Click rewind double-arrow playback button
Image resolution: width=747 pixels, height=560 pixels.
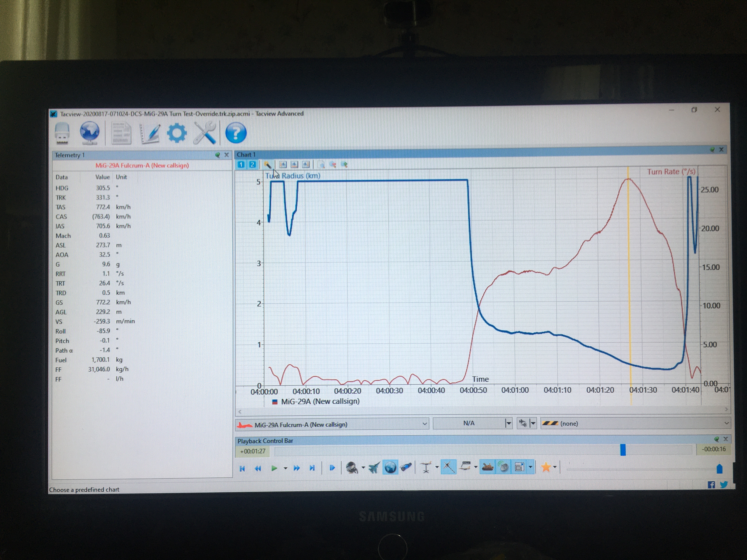click(258, 468)
